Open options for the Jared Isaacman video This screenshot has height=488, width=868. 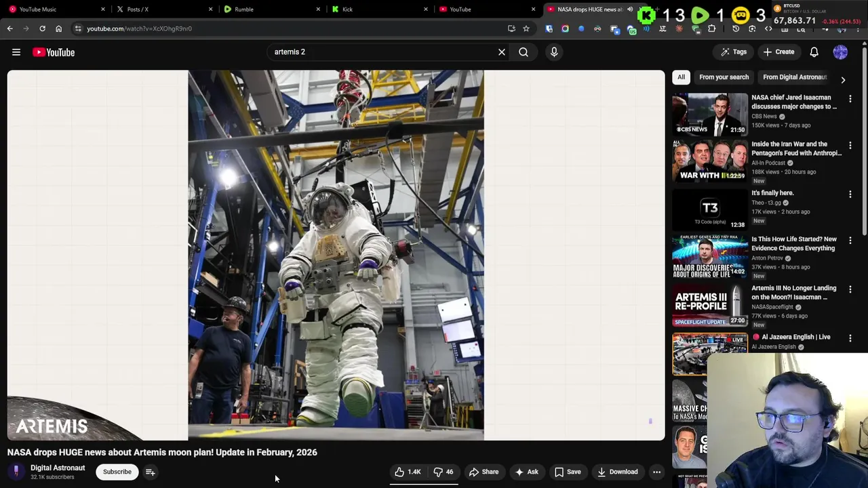[850, 99]
